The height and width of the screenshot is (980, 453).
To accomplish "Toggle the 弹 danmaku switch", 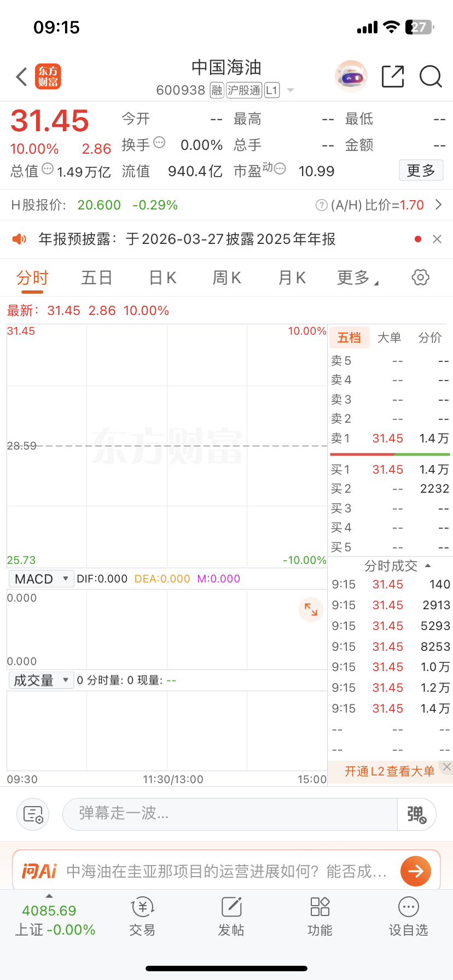I will click(417, 814).
